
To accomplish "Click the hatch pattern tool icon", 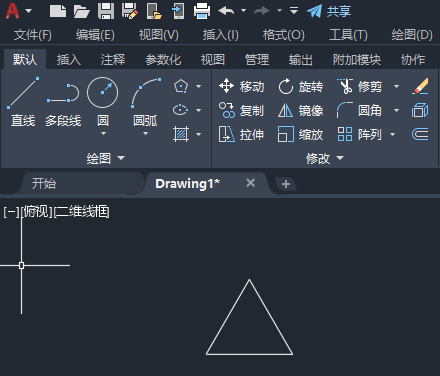I will pos(181,134).
